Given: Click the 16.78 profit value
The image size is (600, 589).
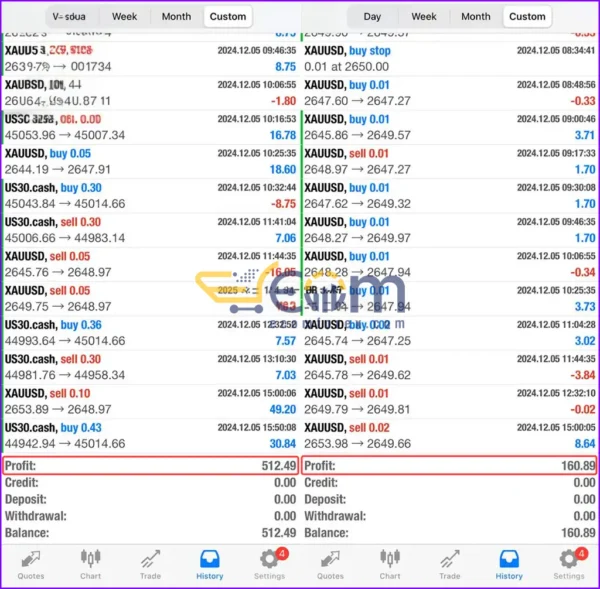Looking at the screenshot, I should (x=282, y=135).
